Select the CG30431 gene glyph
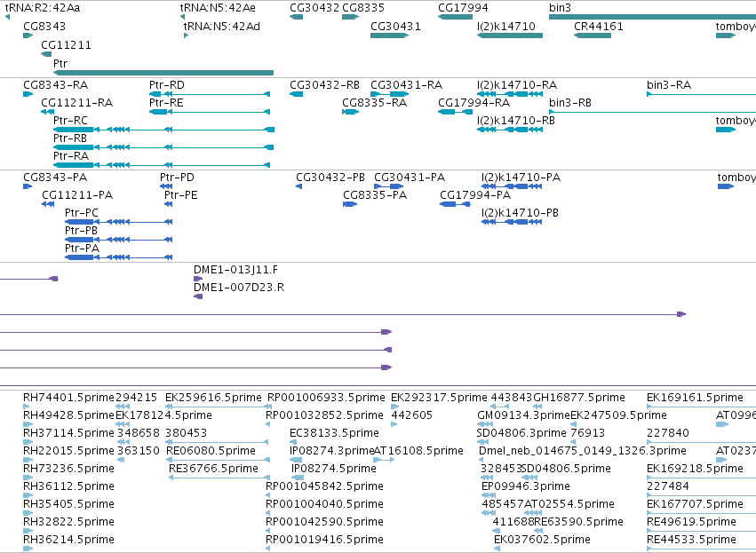The image size is (756, 553). click(x=390, y=36)
